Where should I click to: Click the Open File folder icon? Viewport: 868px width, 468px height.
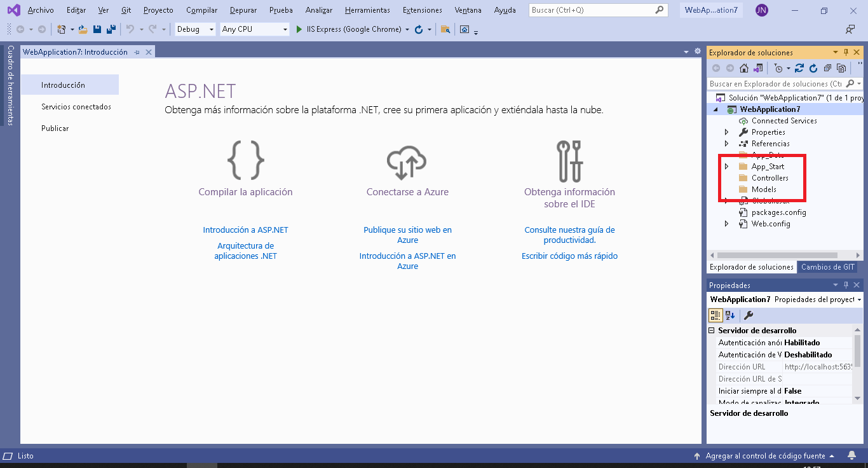(83, 29)
